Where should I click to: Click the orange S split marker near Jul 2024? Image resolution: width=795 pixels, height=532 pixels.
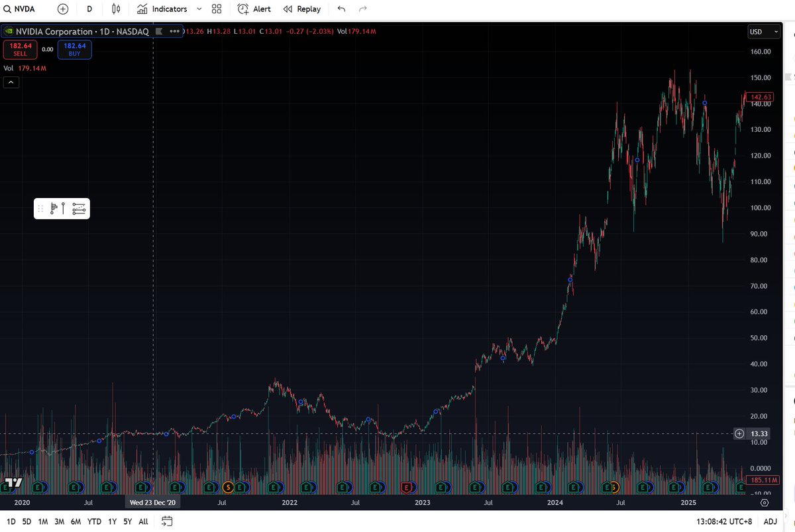615,487
